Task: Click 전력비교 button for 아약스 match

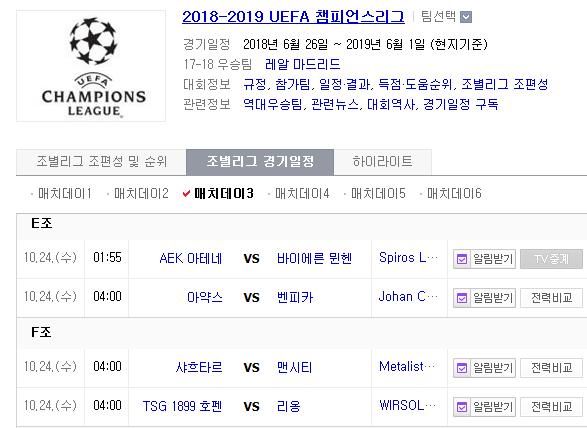Action: 551,298
